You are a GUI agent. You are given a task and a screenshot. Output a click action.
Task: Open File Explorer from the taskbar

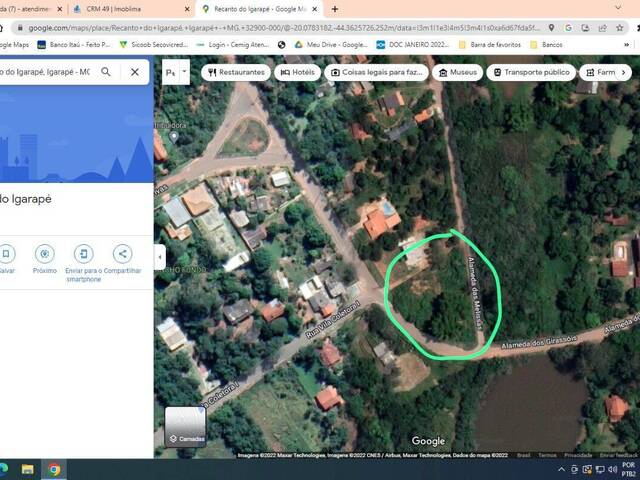(x=27, y=469)
